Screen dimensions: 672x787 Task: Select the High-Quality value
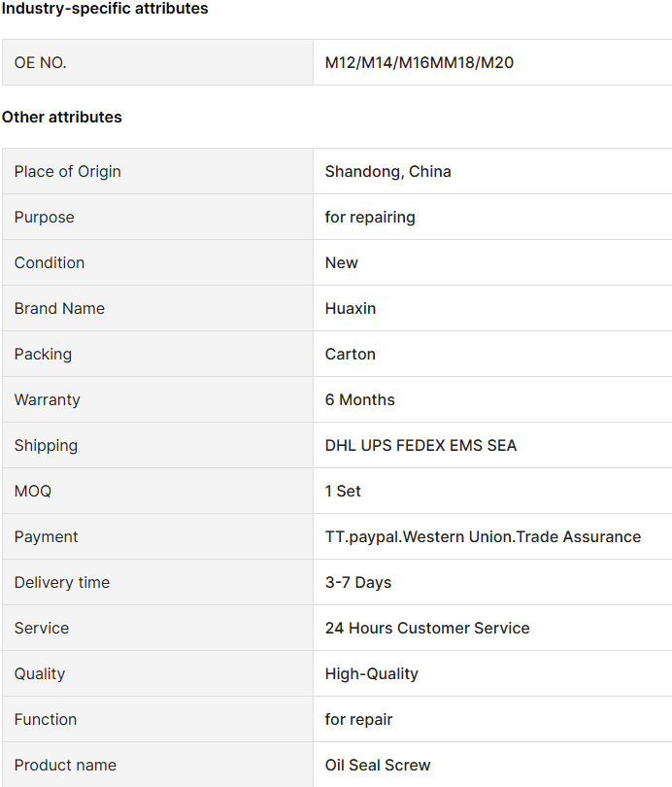pyautogui.click(x=372, y=674)
